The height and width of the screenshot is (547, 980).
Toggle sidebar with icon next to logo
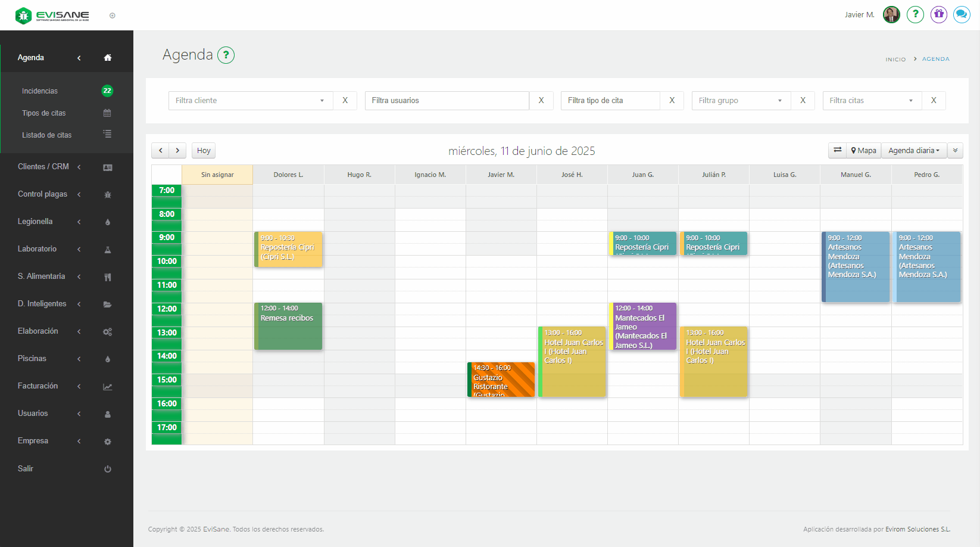[113, 15]
